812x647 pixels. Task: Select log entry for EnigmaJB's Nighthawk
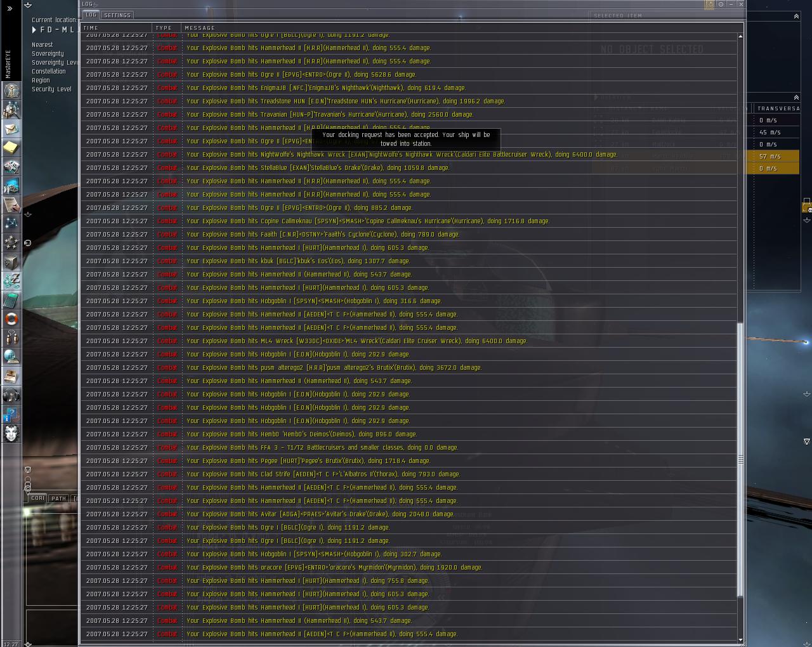pos(410,88)
